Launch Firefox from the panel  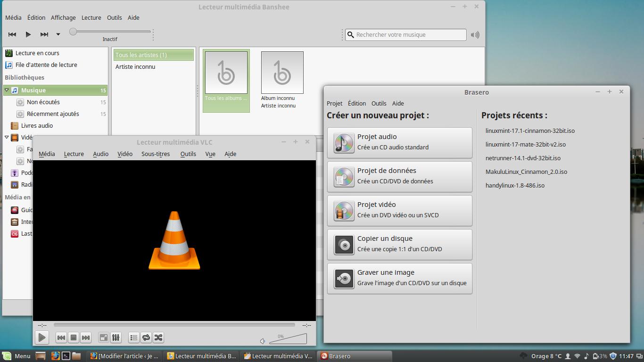55,356
